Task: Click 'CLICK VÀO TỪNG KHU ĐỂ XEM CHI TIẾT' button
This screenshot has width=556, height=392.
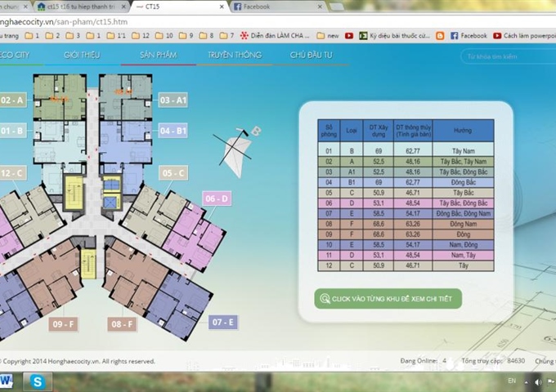Action: point(388,299)
